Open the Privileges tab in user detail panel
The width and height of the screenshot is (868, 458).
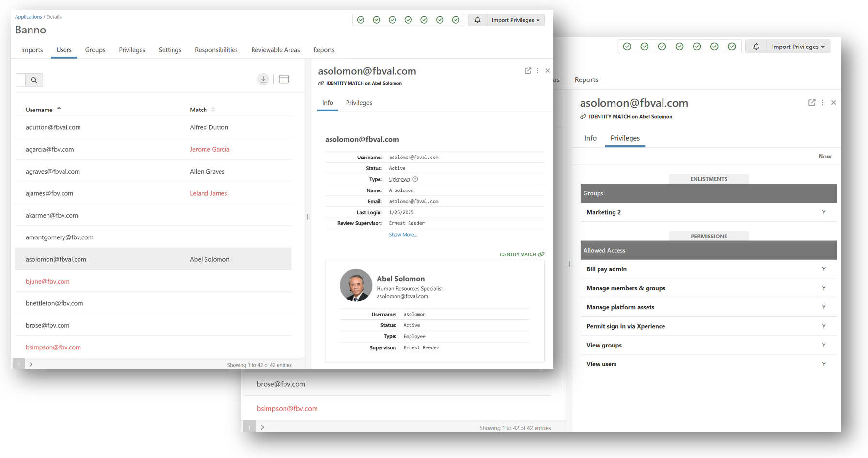359,103
